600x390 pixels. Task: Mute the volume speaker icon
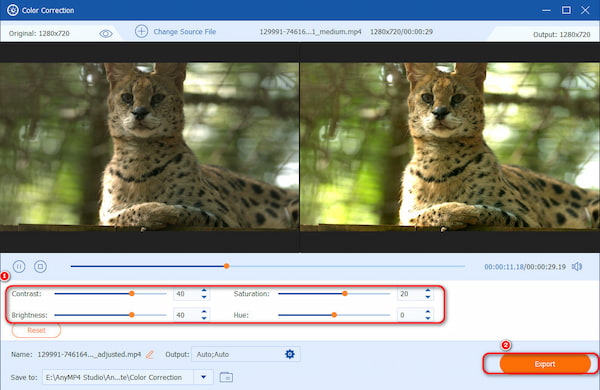click(577, 266)
